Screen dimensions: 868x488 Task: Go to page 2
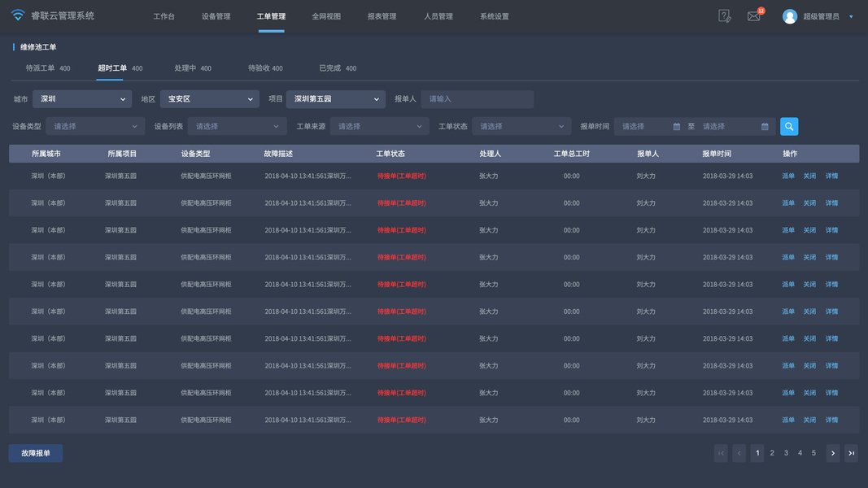[x=772, y=453]
